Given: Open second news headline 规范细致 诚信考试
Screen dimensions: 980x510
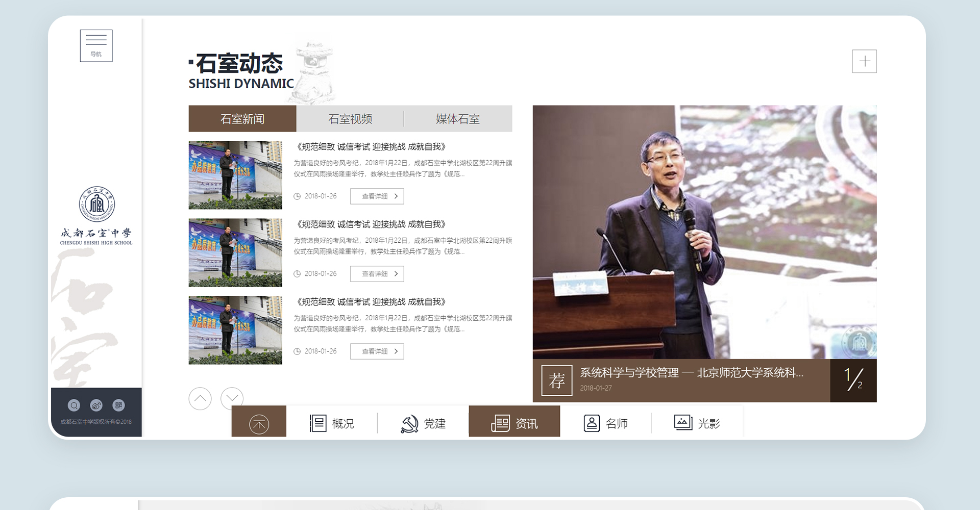Looking at the screenshot, I should pyautogui.click(x=371, y=224).
